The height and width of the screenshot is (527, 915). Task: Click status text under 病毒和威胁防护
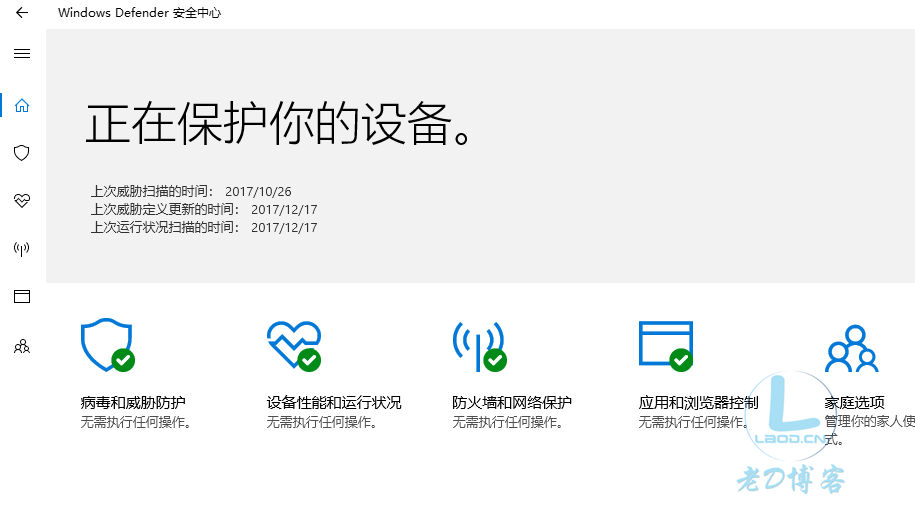(x=136, y=422)
